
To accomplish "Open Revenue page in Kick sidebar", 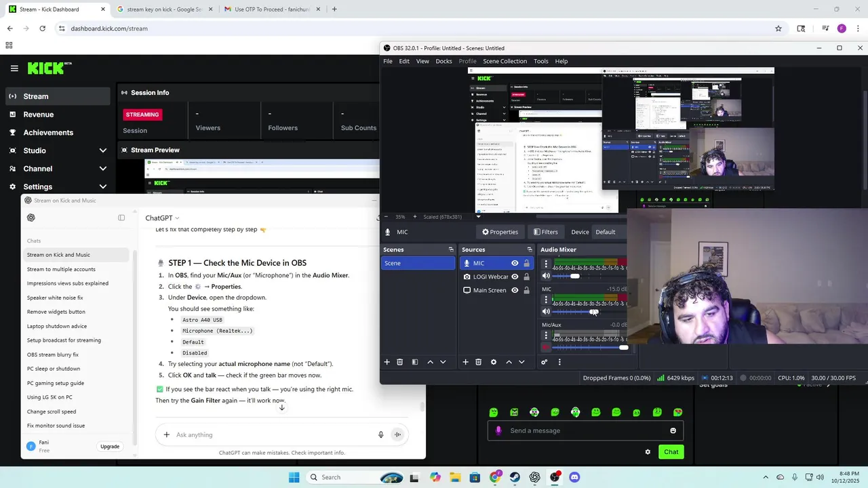I will point(39,115).
